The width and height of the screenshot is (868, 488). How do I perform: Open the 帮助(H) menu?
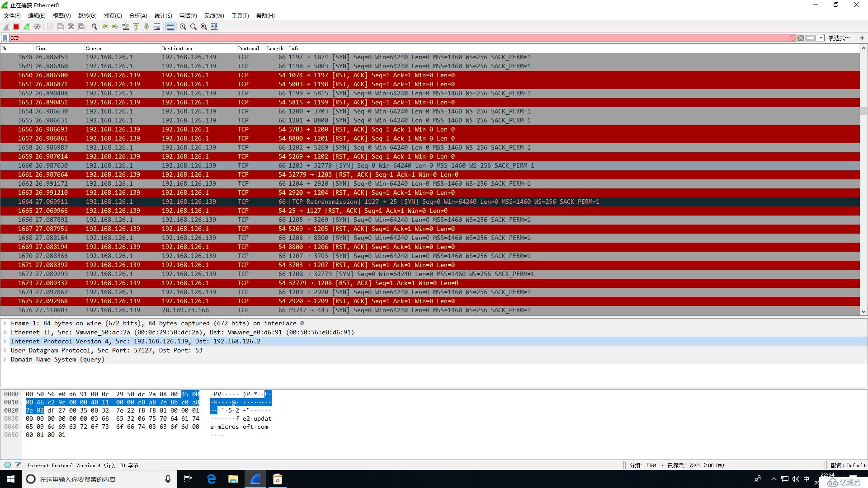[265, 15]
